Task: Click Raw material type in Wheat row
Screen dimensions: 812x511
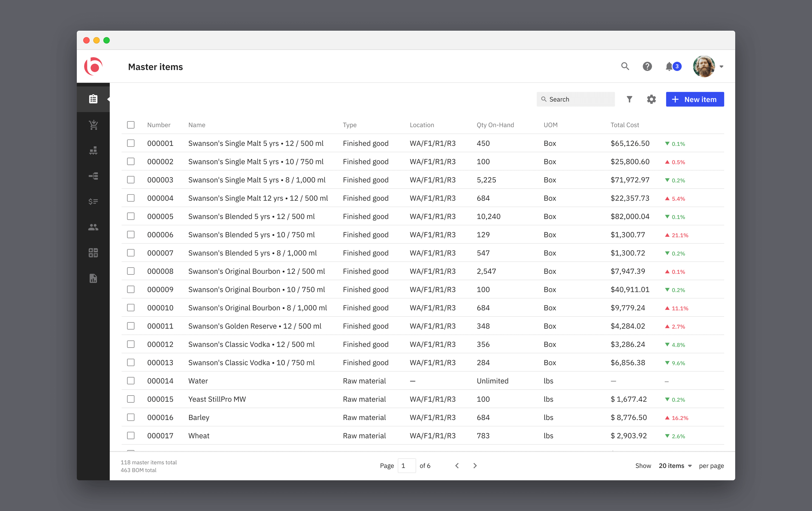Action: coord(364,436)
